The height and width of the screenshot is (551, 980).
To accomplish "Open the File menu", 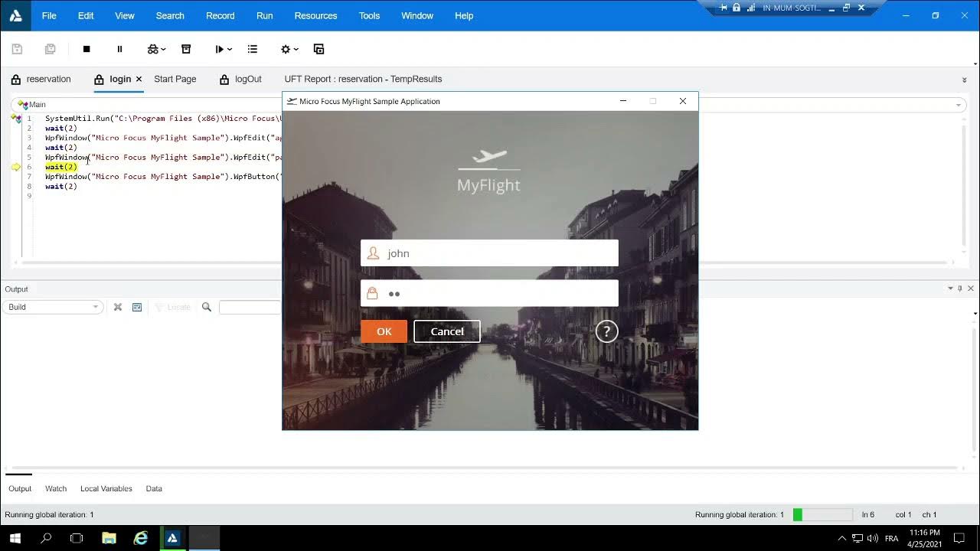I will 49,15.
